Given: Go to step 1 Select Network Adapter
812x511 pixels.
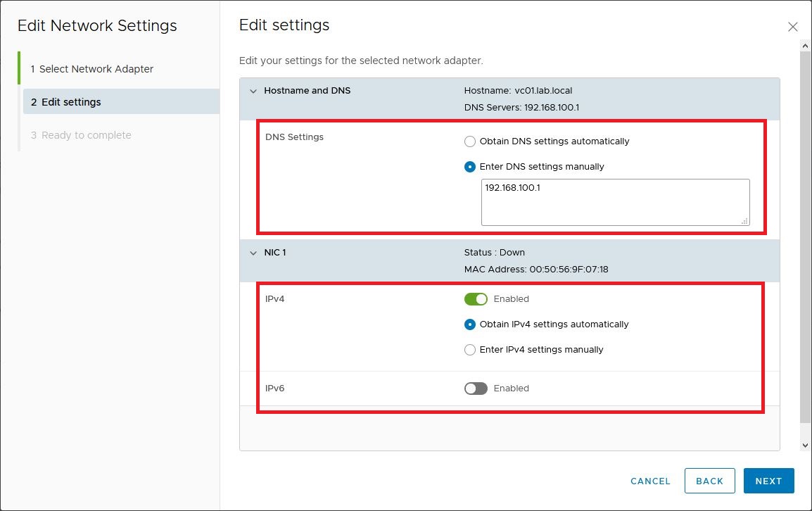Looking at the screenshot, I should [92, 69].
